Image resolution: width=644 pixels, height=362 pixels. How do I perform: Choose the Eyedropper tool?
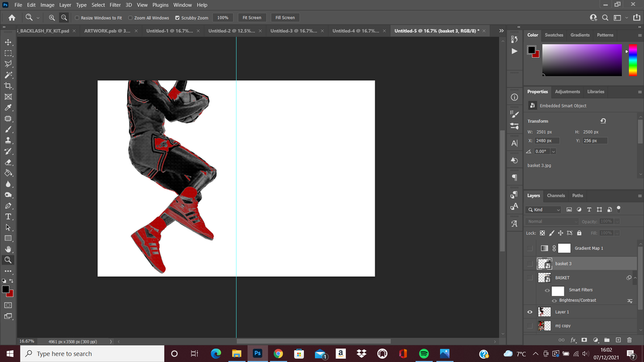8,108
